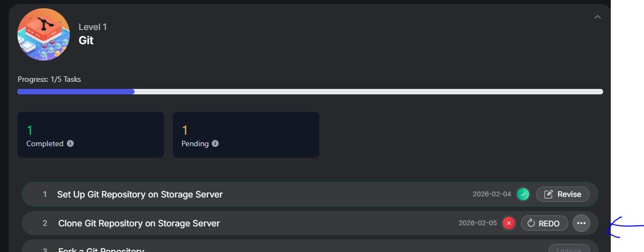Select the Fork a Git Repository row
This screenshot has width=644, height=252.
[101, 250]
